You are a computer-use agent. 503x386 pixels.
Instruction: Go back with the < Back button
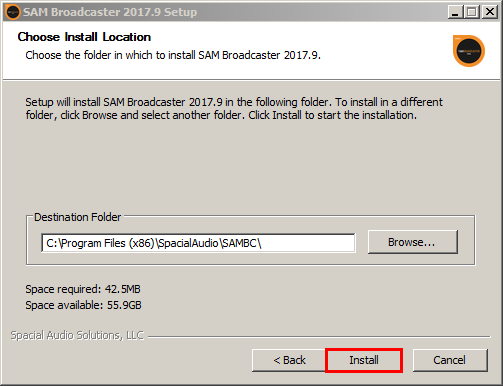coord(289,360)
